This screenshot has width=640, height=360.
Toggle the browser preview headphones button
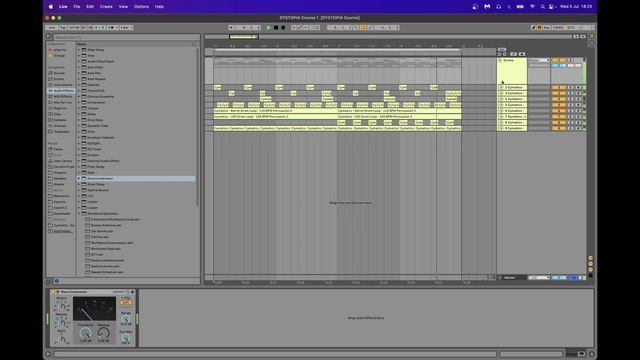tap(57, 281)
